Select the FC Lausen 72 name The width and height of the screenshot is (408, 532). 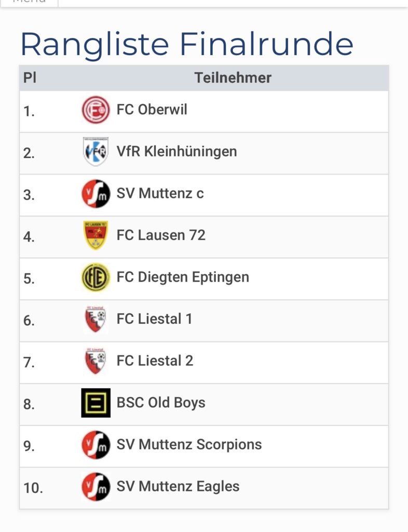[161, 235]
